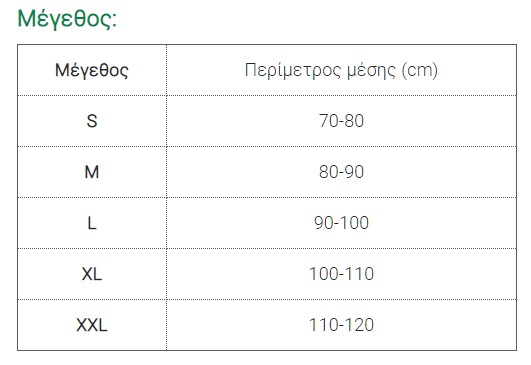Click the Περίμετρος μέσης (cm) header
This screenshot has height=365, width=531.
[341, 70]
